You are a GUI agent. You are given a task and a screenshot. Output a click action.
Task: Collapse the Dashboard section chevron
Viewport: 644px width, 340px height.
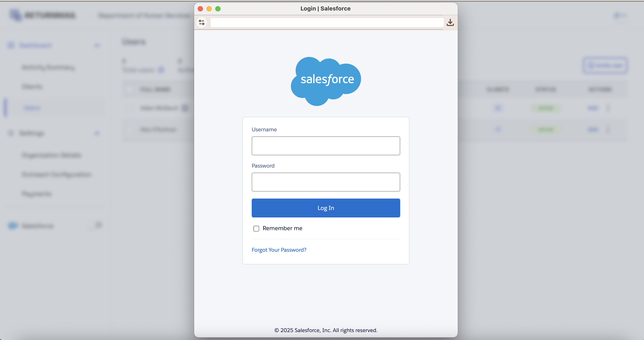point(97,45)
